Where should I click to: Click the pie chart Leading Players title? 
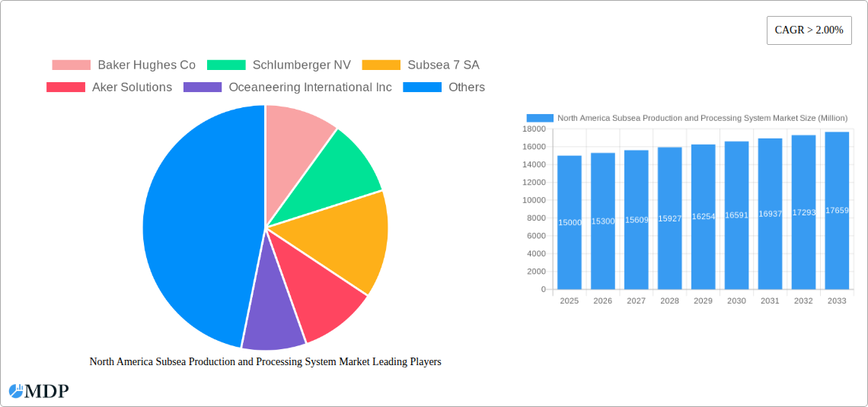tap(265, 361)
